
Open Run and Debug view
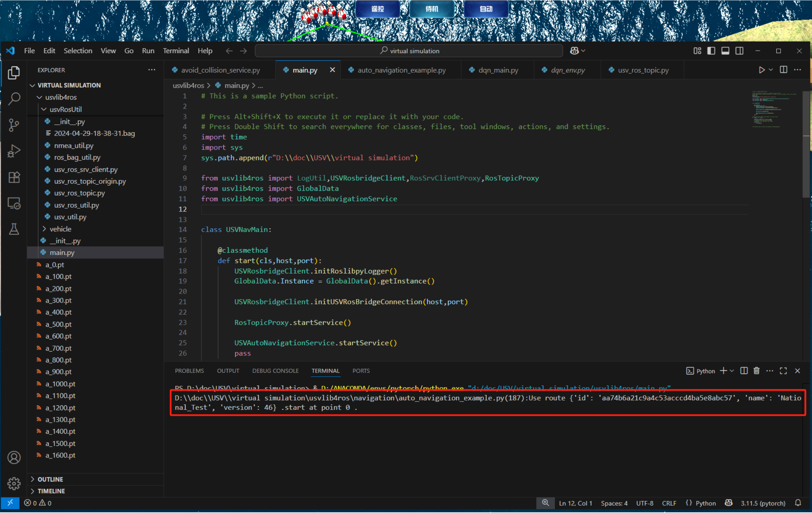tap(14, 151)
